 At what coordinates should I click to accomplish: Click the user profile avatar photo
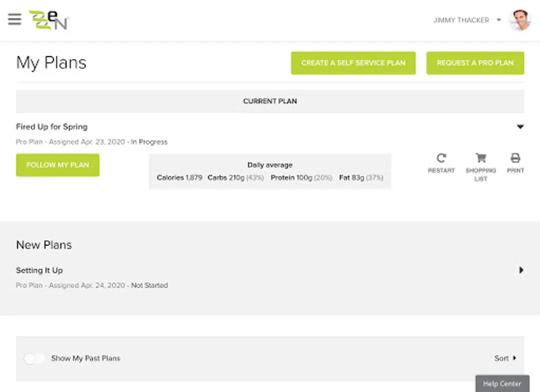(x=520, y=20)
